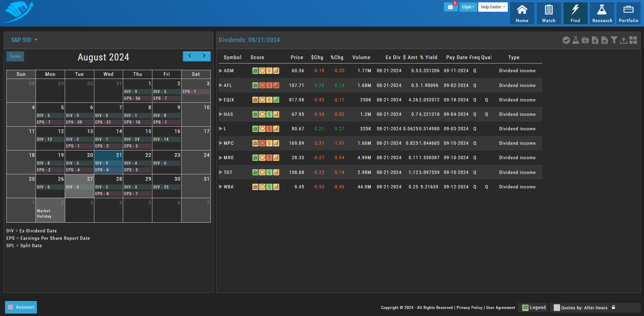The height and width of the screenshot is (316, 644).
Task: Open the filter funnel icon
Action: pos(614,40)
